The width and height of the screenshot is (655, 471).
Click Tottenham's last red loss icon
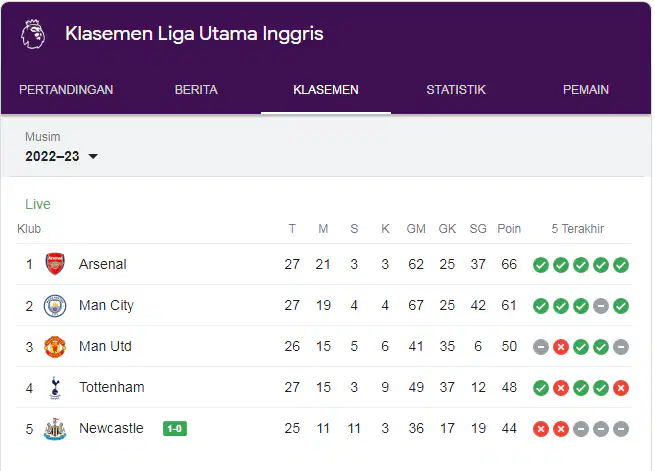pyautogui.click(x=621, y=388)
